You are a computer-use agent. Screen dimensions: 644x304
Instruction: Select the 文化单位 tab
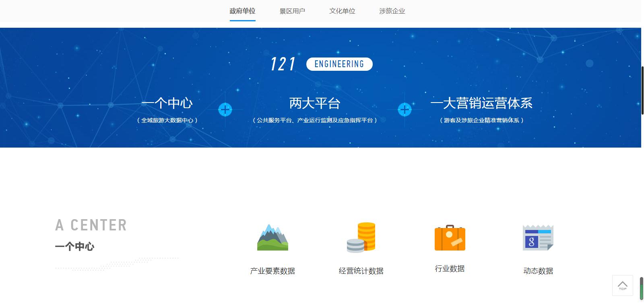[x=342, y=11]
